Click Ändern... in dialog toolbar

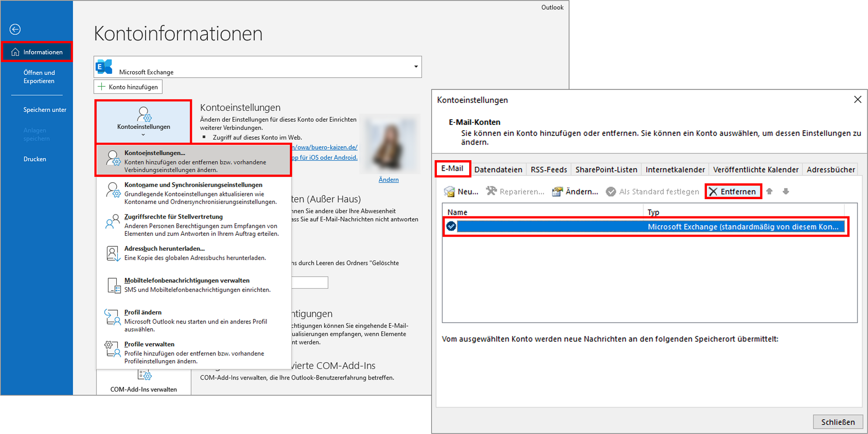pyautogui.click(x=575, y=191)
